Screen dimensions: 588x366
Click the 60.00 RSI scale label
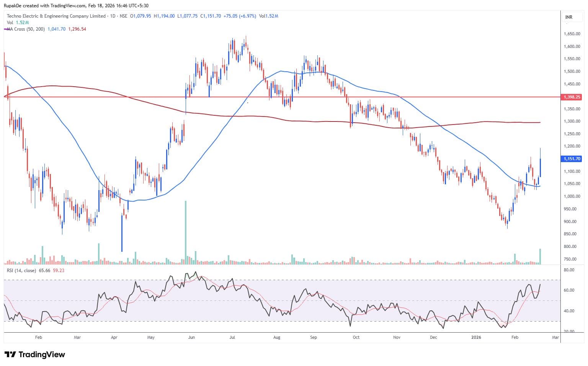[569, 290]
